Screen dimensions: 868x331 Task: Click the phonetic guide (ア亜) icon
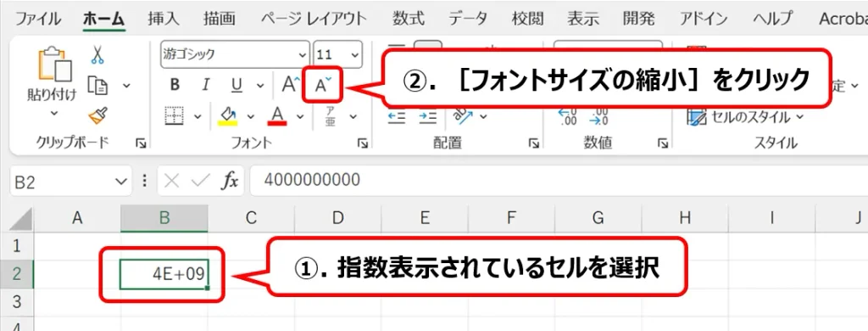(331, 116)
